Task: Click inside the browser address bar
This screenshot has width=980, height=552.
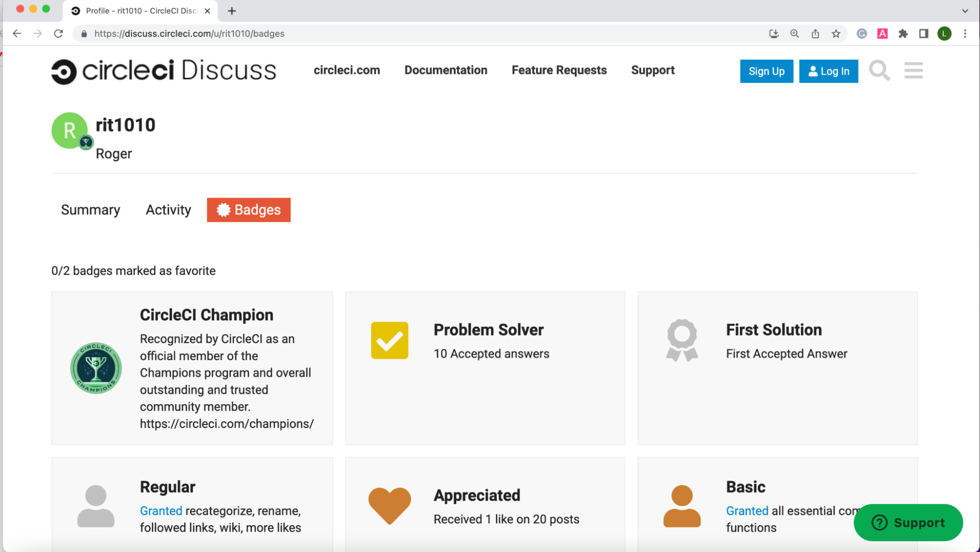Action: coord(298,33)
